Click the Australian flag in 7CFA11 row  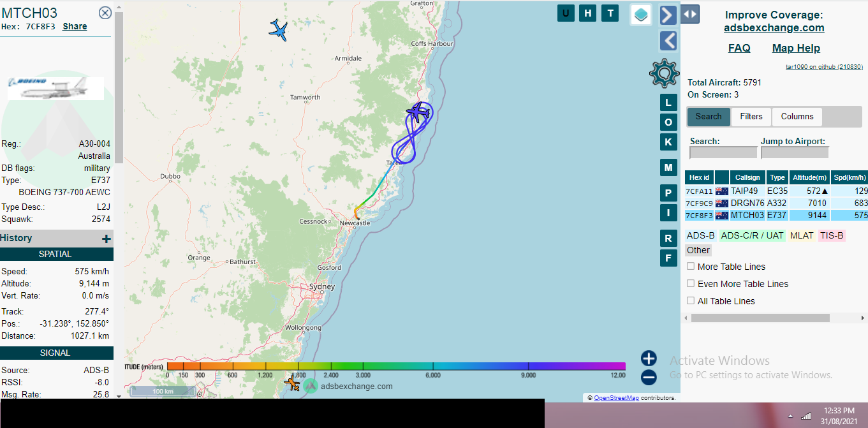[722, 191]
